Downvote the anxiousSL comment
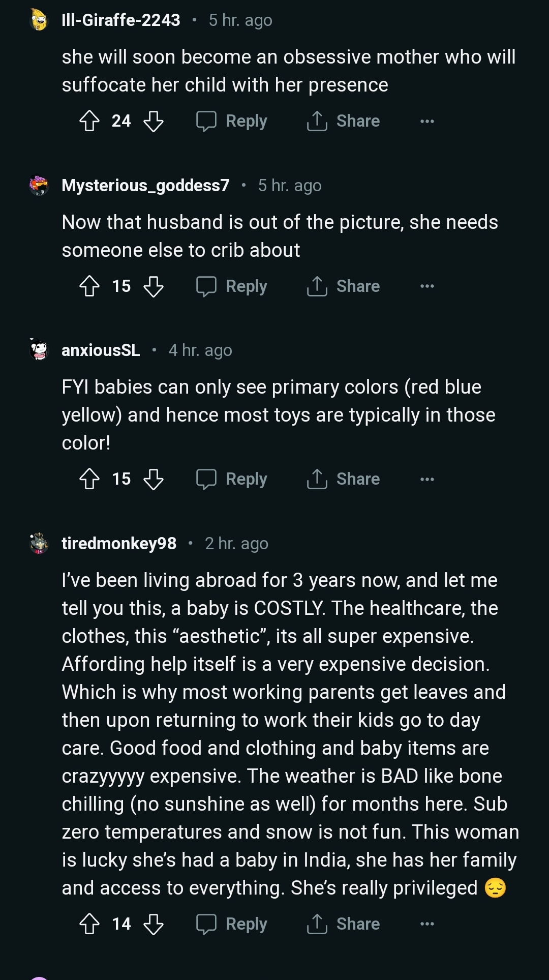This screenshot has height=980, width=549. click(153, 479)
